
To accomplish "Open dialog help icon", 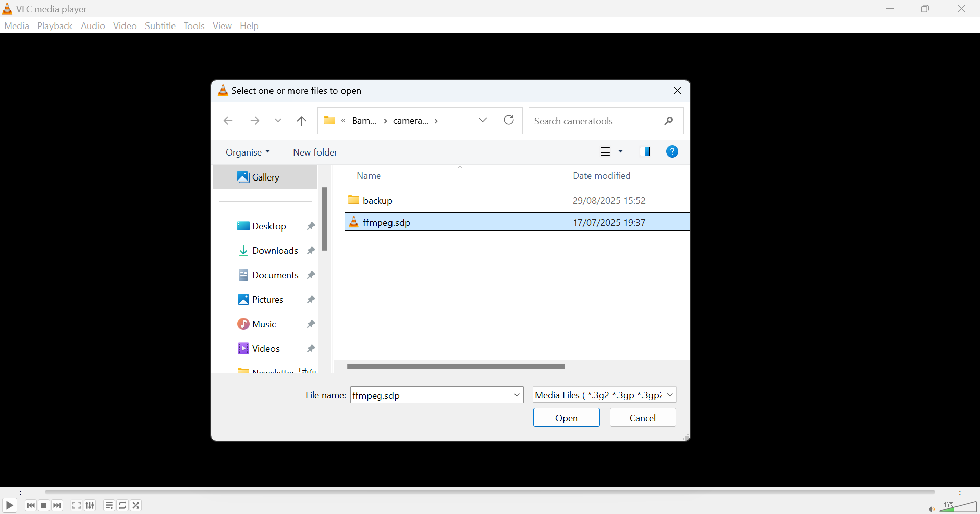I will 672,151.
